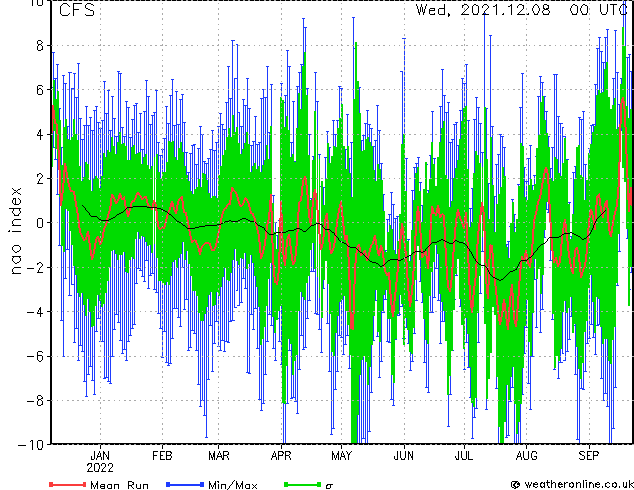
Task: Click the 'Wed, 2021.12.08' run date text
Action: [x=483, y=10]
